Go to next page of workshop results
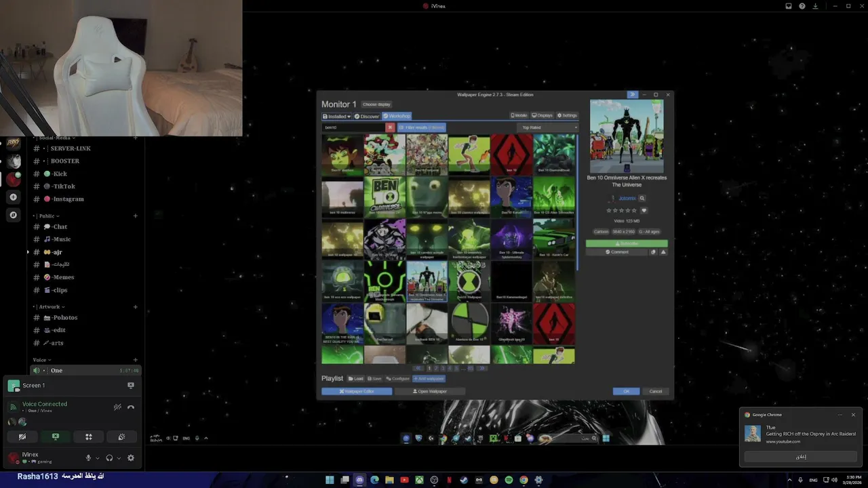This screenshot has height=488, width=868. click(481, 368)
